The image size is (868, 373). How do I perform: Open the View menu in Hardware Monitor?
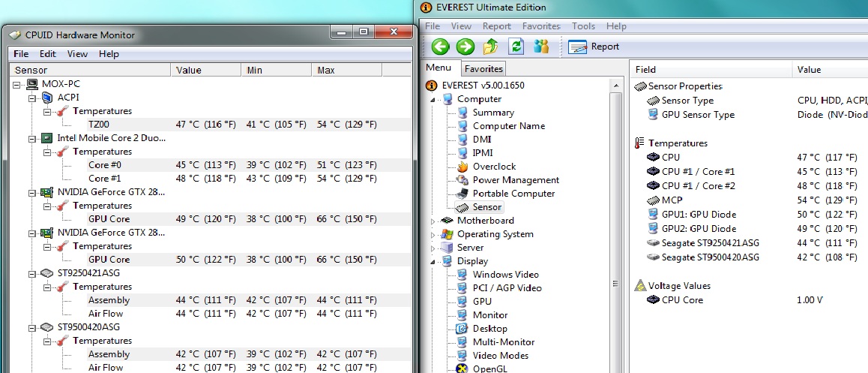click(x=77, y=54)
